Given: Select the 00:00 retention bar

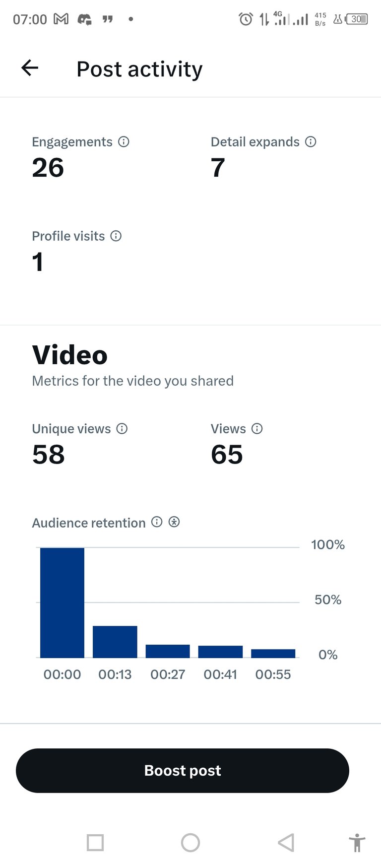Looking at the screenshot, I should click(62, 603).
